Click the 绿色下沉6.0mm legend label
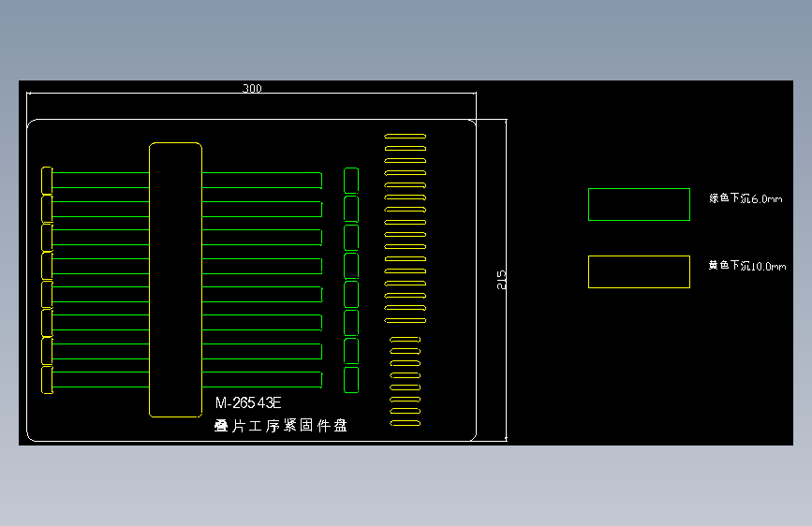Image resolution: width=812 pixels, height=526 pixels. pos(746,198)
